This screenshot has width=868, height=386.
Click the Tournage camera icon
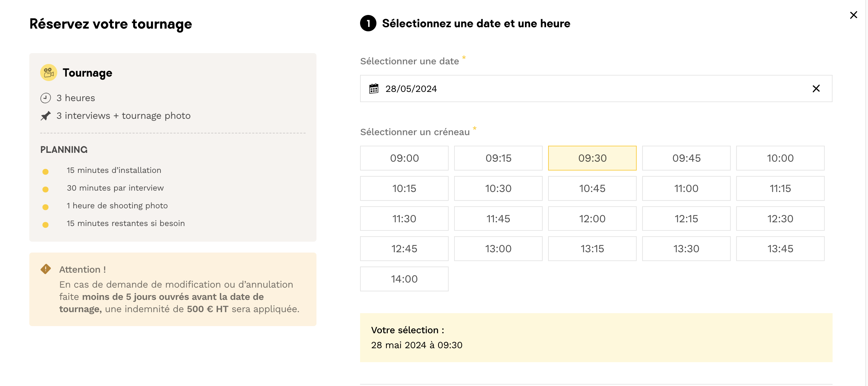[x=49, y=73]
